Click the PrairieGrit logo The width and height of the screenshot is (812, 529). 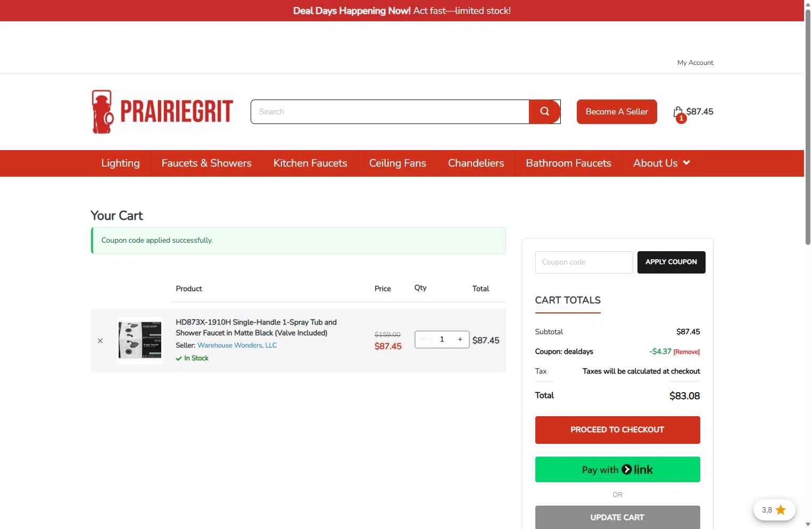[x=162, y=112]
